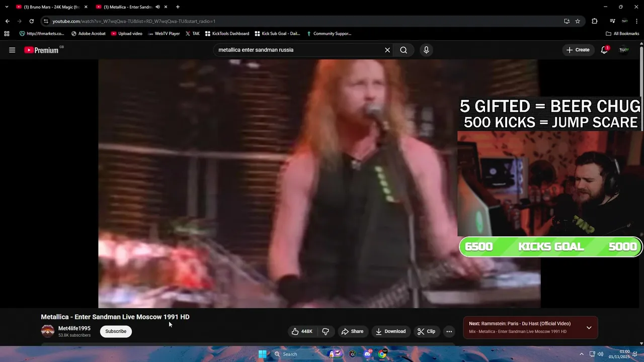Open the Met4life1995 channel name link
This screenshot has width=644, height=362.
(74, 328)
